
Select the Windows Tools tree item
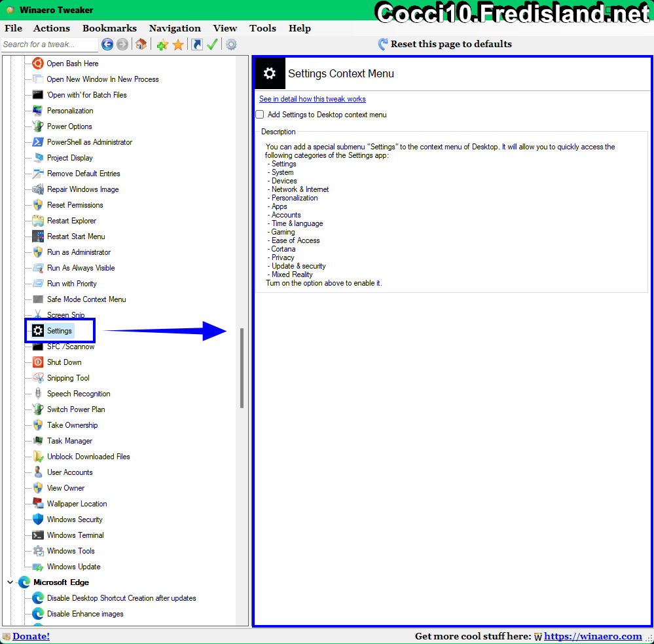pos(71,551)
